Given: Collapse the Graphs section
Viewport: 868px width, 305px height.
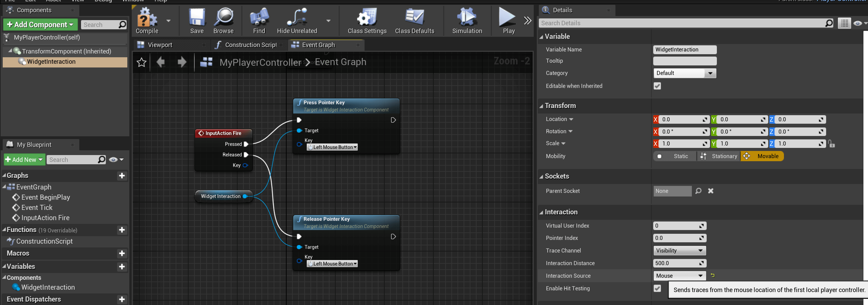Looking at the screenshot, I should (x=4, y=176).
